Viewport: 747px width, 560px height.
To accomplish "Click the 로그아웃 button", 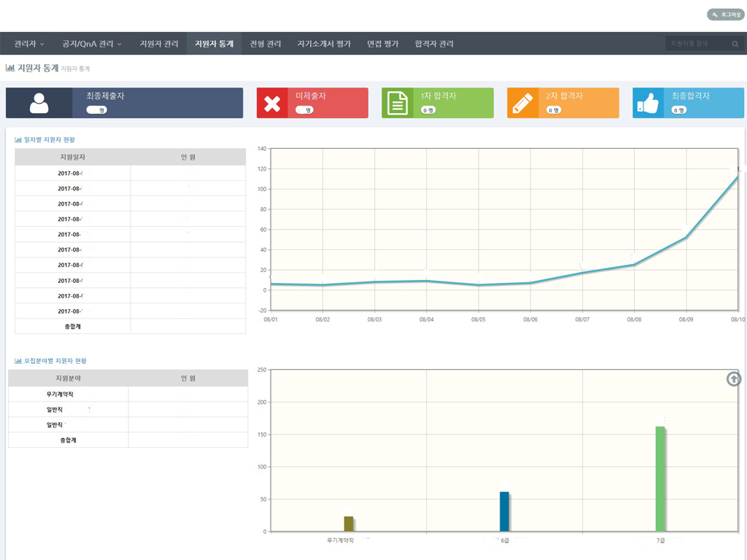I will [726, 15].
